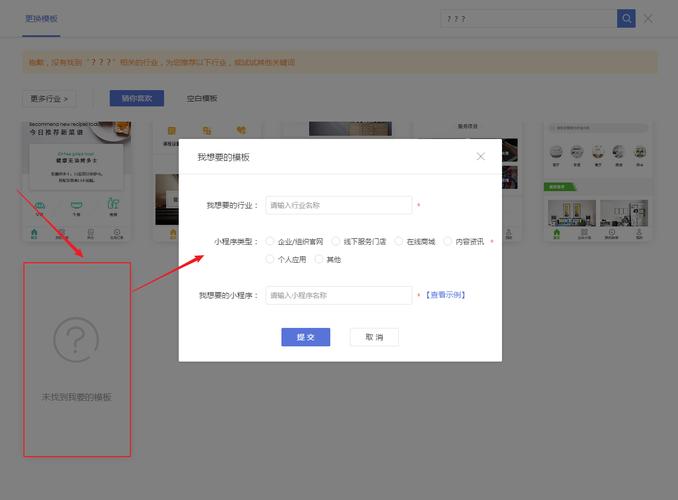This screenshot has width=678, height=500.
Task: Submit the form with the 提交 button
Action: (306, 337)
